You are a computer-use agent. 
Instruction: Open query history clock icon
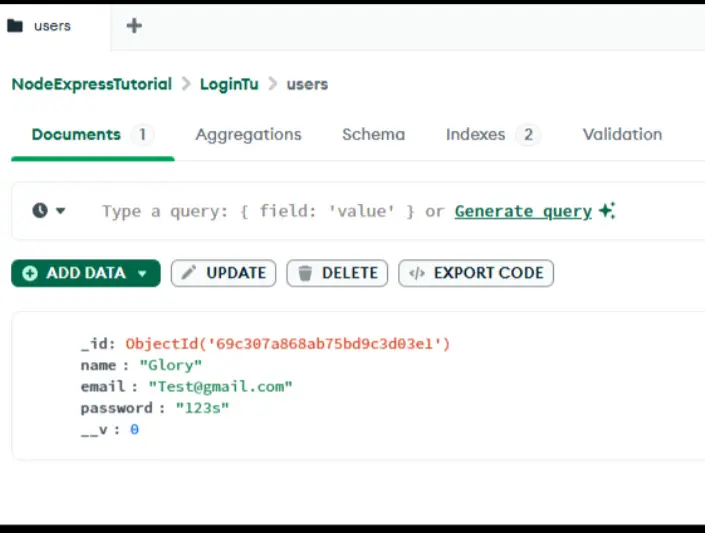(40, 211)
